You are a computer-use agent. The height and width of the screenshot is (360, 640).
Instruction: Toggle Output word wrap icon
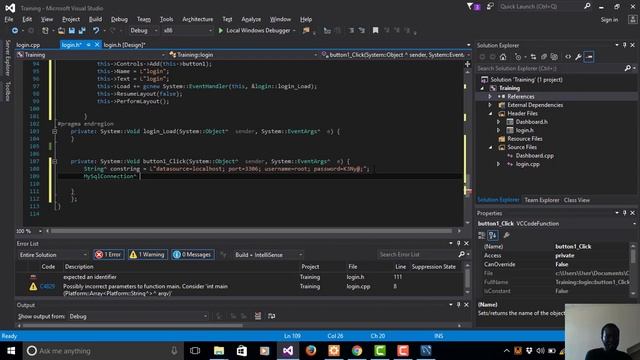pyautogui.click(x=271, y=316)
